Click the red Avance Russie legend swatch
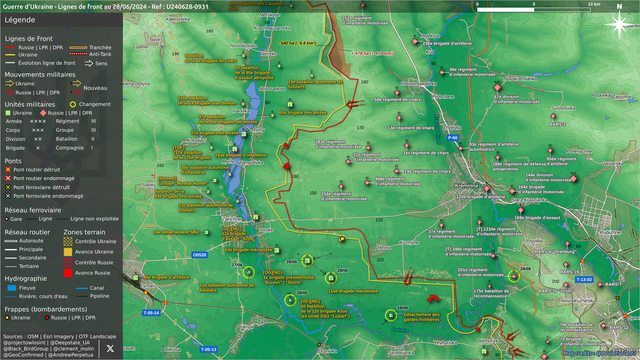 [x=68, y=273]
